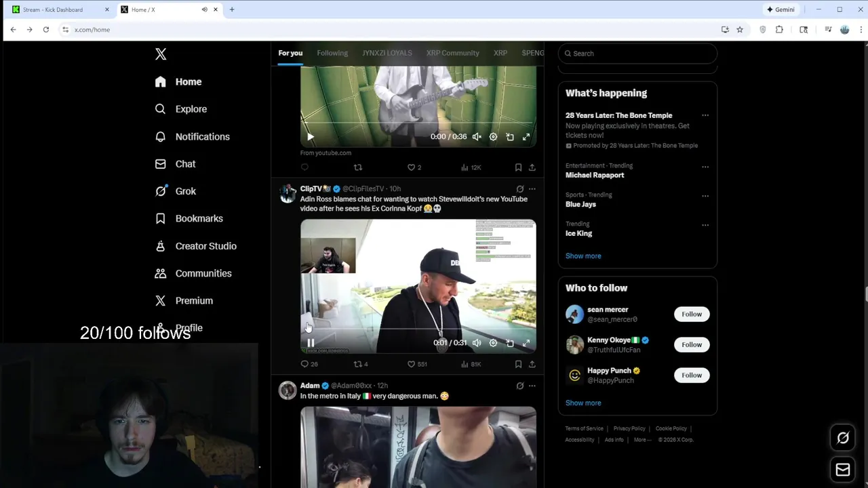Viewport: 868px width, 488px height.
Task: Open Grok in the sidebar
Action: [175, 191]
